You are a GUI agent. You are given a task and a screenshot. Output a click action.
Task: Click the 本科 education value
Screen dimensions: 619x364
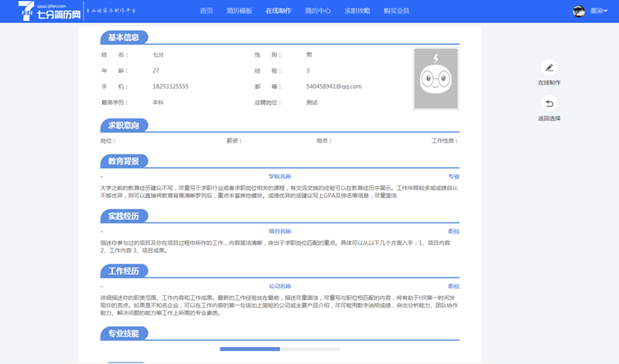click(158, 103)
